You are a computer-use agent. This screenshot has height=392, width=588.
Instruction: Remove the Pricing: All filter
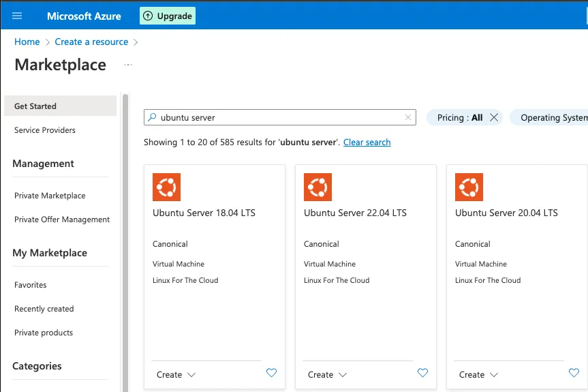pyautogui.click(x=494, y=117)
